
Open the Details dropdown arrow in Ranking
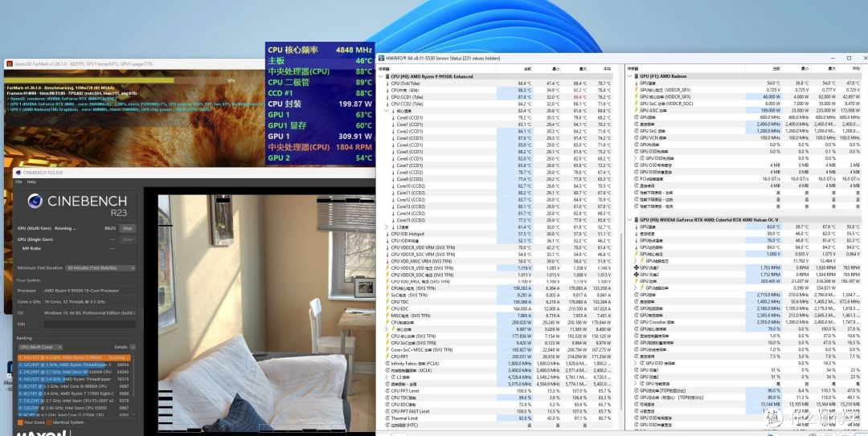(133, 347)
